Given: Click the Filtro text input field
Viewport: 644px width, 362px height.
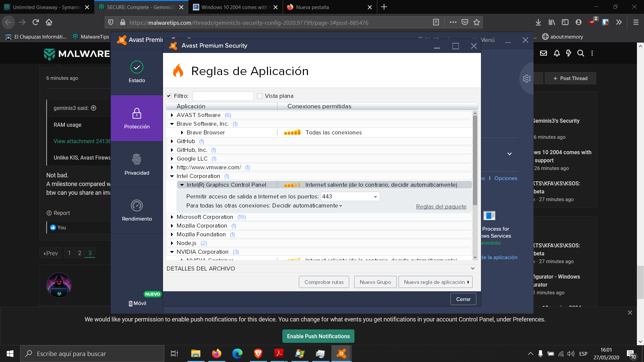Looking at the screenshot, I should [x=223, y=96].
